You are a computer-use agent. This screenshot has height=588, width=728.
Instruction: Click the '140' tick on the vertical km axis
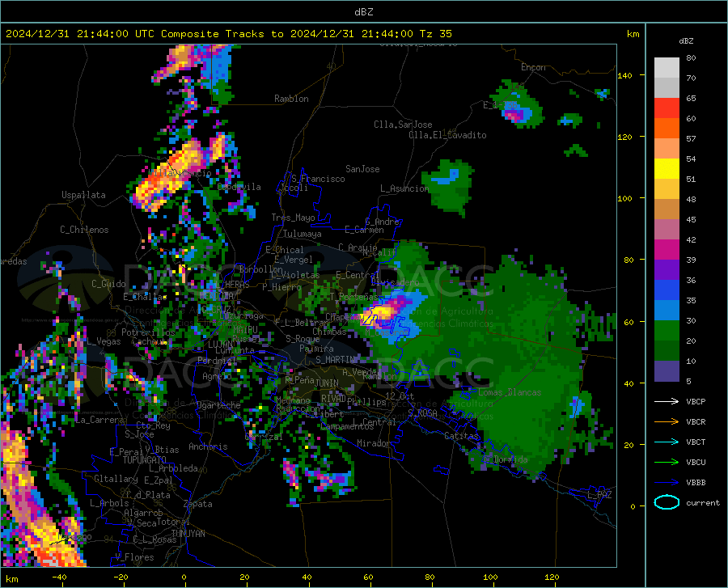coord(624,75)
